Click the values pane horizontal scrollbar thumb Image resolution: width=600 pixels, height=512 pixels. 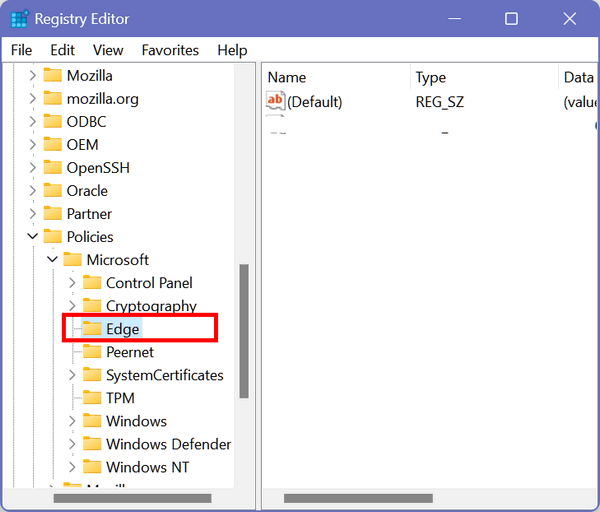point(358,498)
